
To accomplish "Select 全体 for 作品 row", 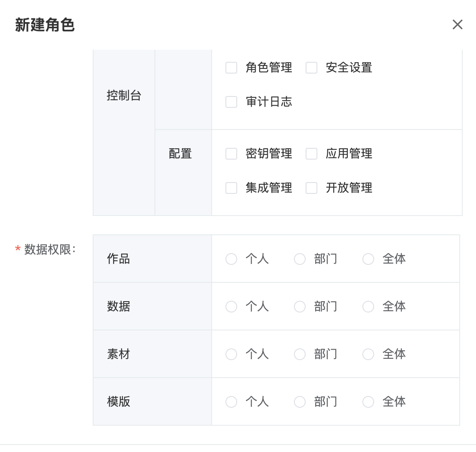I will pyautogui.click(x=368, y=259).
